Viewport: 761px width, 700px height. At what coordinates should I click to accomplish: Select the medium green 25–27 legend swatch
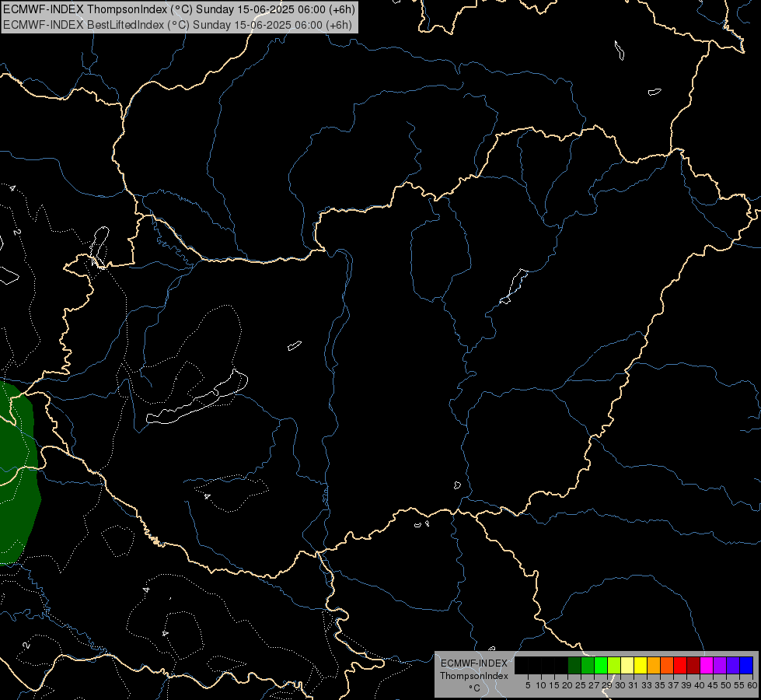point(588,665)
